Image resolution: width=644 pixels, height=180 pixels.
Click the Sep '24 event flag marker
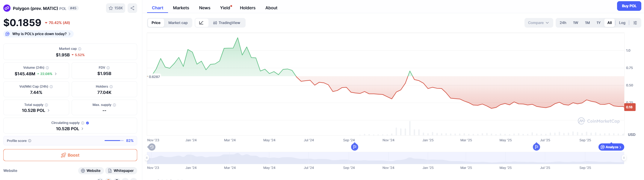tap(355, 147)
